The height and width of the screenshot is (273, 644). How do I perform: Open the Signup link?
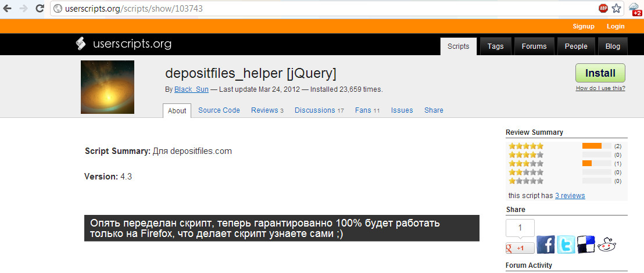[x=583, y=26]
